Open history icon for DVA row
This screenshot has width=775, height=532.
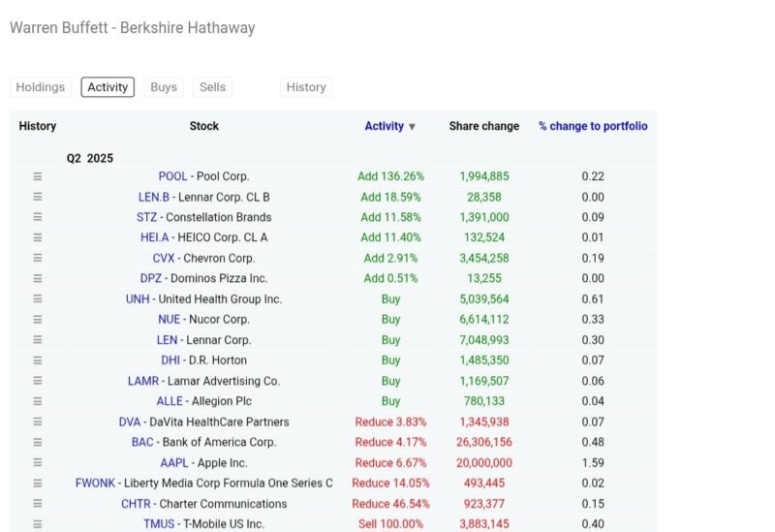(x=38, y=422)
